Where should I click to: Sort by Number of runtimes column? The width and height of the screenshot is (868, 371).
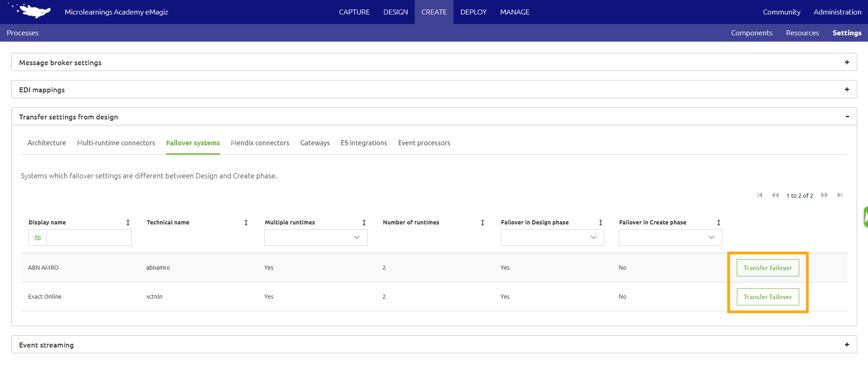click(x=483, y=223)
